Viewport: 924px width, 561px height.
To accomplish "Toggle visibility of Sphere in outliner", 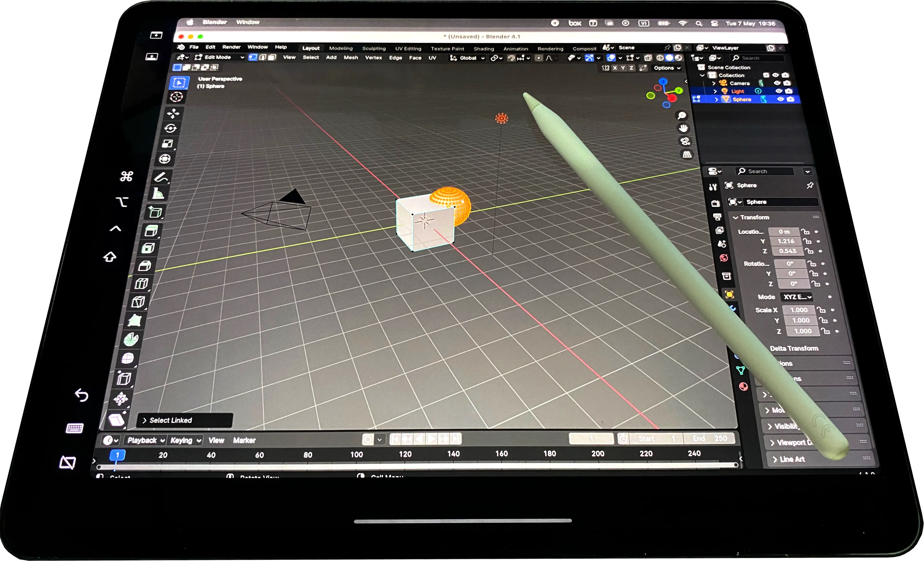I will tap(780, 99).
